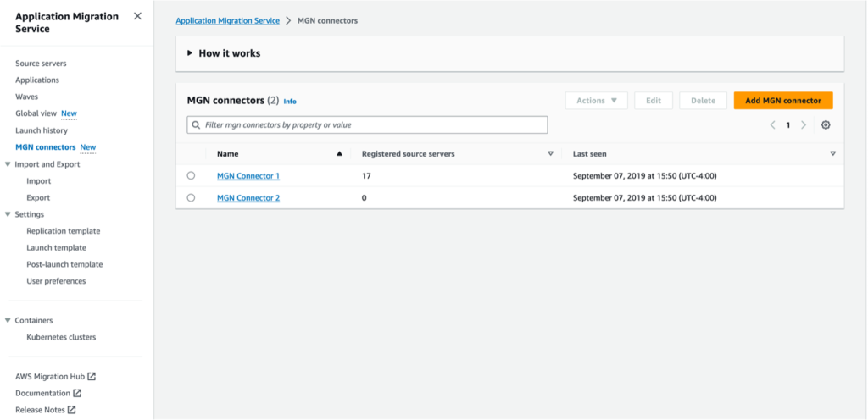The height and width of the screenshot is (420, 868).
Task: Open Waves in sidebar
Action: (x=26, y=97)
